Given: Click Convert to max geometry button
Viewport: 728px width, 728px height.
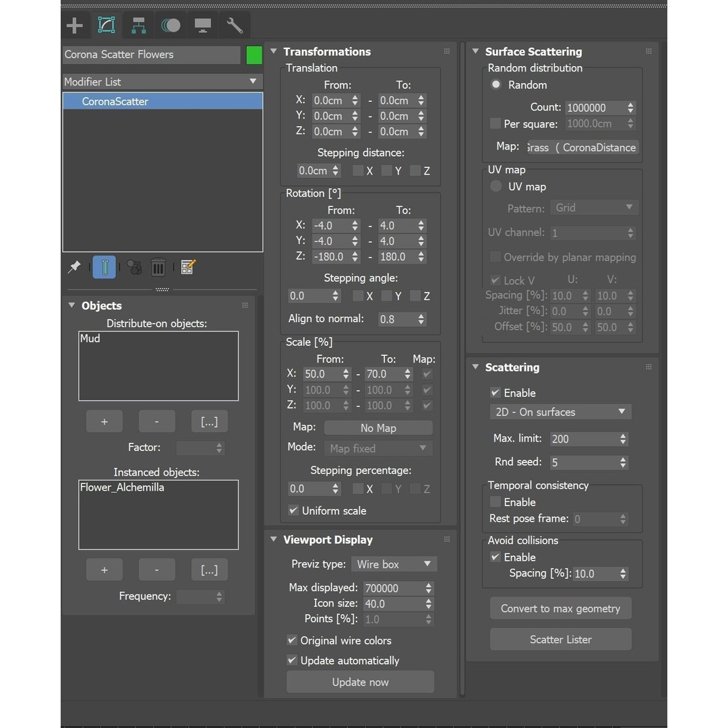Looking at the screenshot, I should tap(560, 608).
